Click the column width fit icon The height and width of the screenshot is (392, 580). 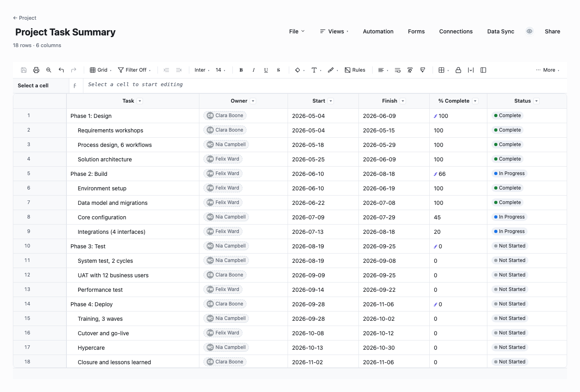pos(471,70)
